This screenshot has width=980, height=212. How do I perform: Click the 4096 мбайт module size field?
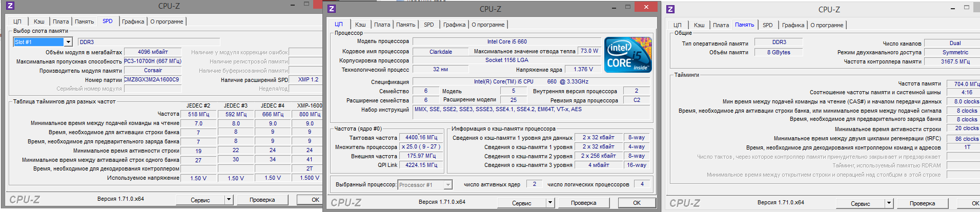153,52
